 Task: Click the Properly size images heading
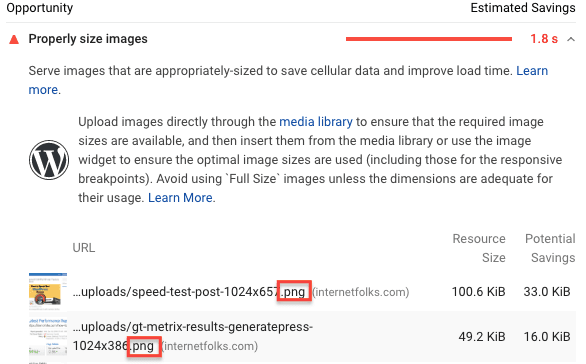[88, 39]
